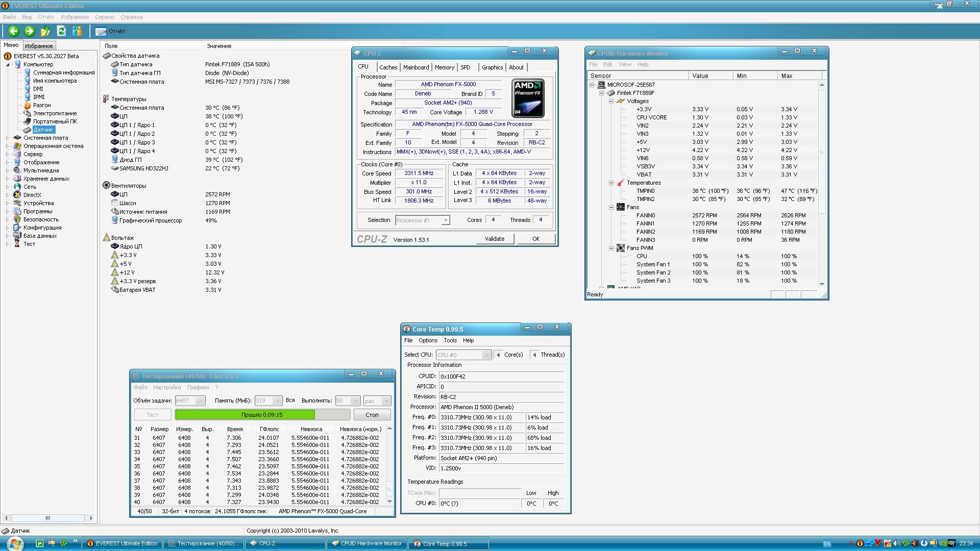Image resolution: width=980 pixels, height=551 pixels.
Task: Click the Системная плата icon in the tree
Action: [17, 138]
